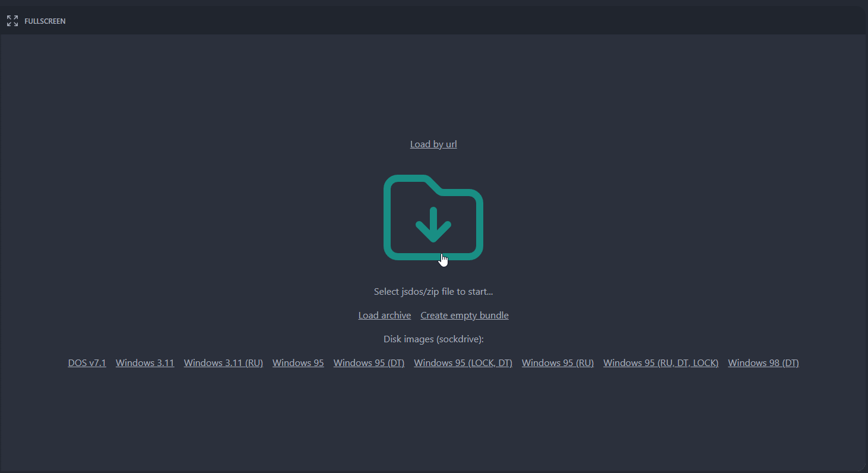
Task: Click the 'Select jsdos/zip file to start' text
Action: coord(433,292)
